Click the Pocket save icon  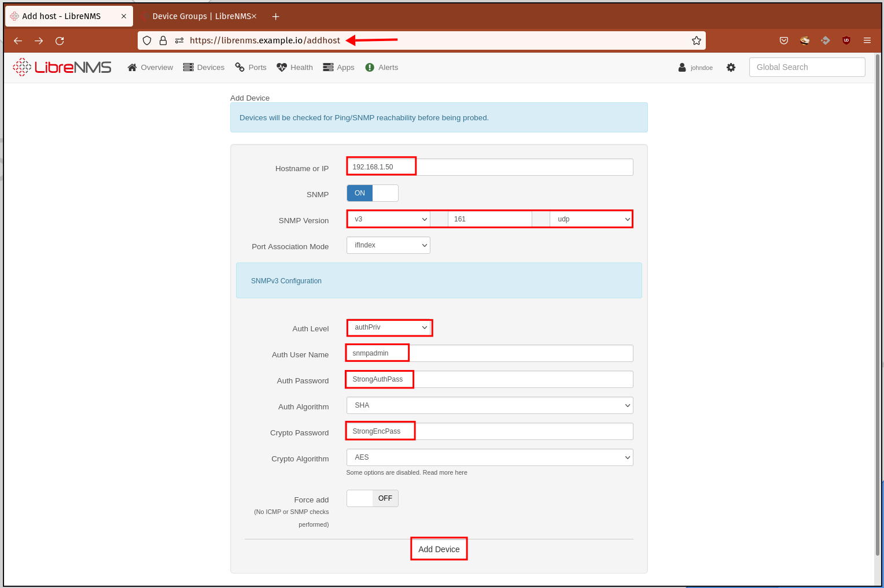784,40
